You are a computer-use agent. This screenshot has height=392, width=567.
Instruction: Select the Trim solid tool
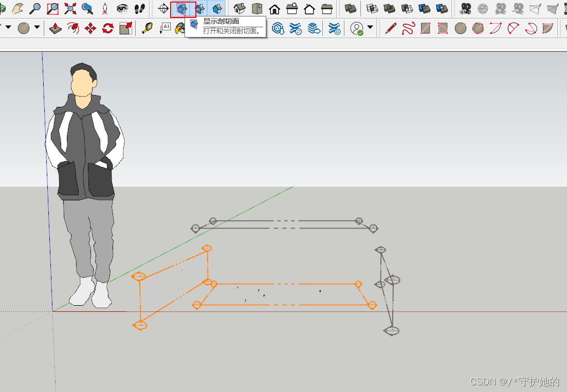pyautogui.click(x=424, y=9)
